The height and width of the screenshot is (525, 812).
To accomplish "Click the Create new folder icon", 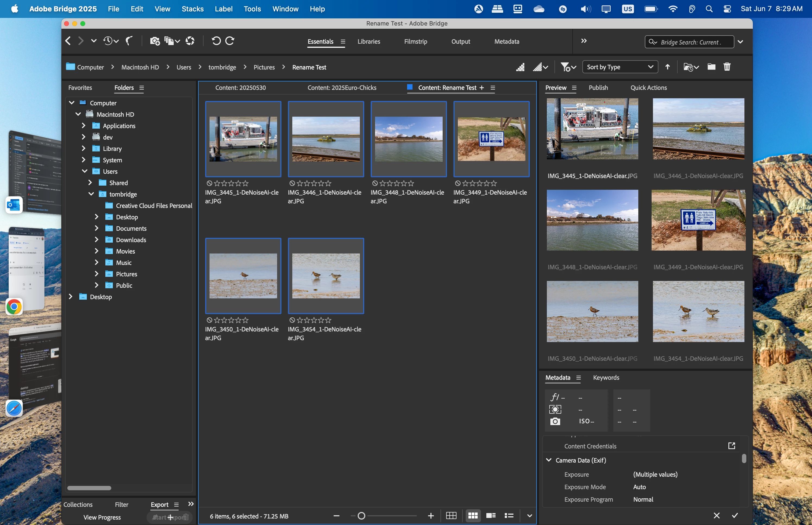I will coord(711,67).
